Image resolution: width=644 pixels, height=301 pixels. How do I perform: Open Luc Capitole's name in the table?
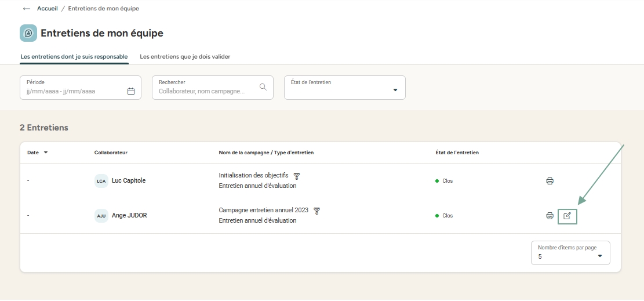coord(129,180)
